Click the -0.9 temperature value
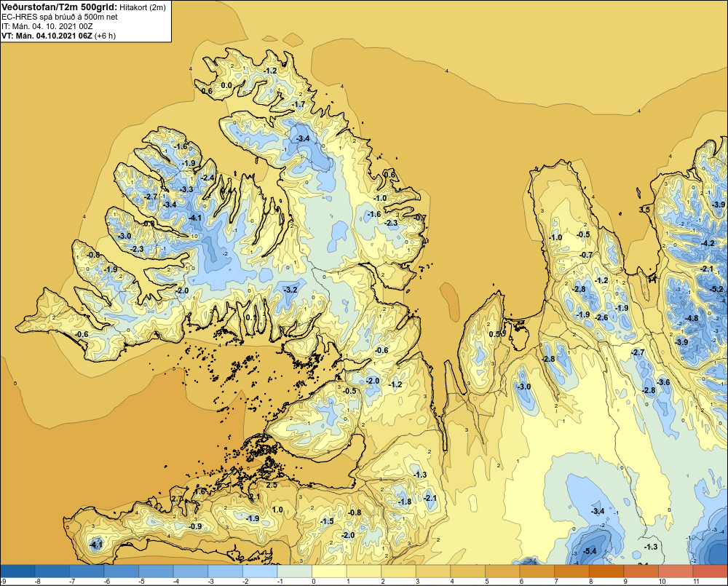This screenshot has width=728, height=586. [195, 526]
